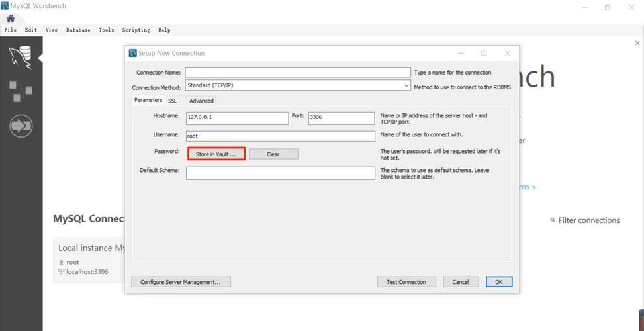Open the Scripting menu
This screenshot has height=331, width=644.
tap(136, 30)
